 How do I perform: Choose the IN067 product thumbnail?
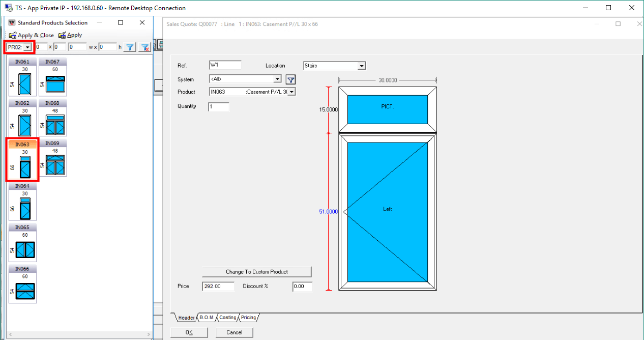[x=52, y=77]
